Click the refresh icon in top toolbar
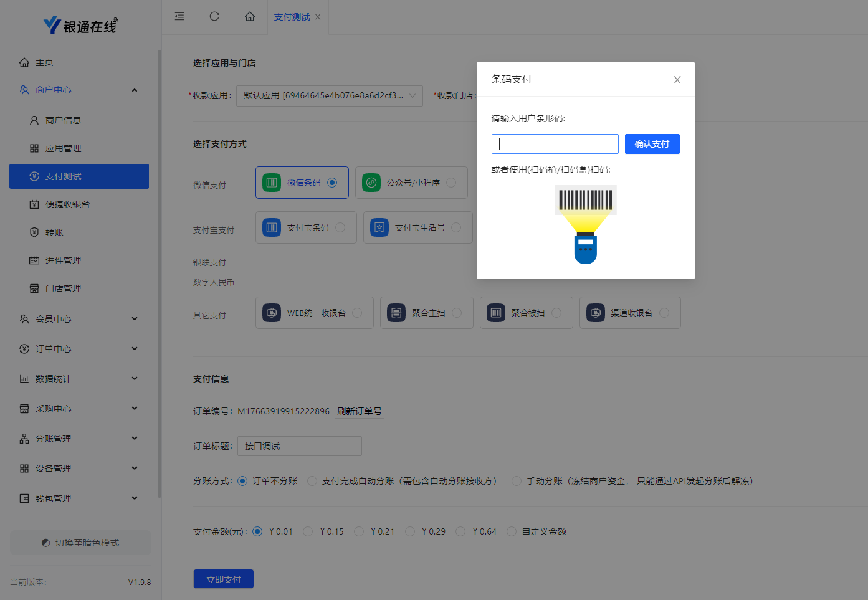Image resolution: width=868 pixels, height=600 pixels. click(x=214, y=17)
